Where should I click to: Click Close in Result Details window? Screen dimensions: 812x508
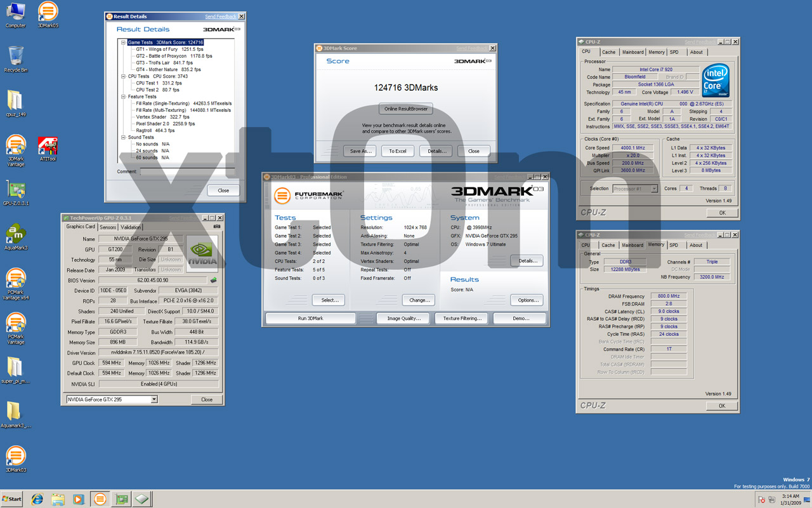point(223,190)
